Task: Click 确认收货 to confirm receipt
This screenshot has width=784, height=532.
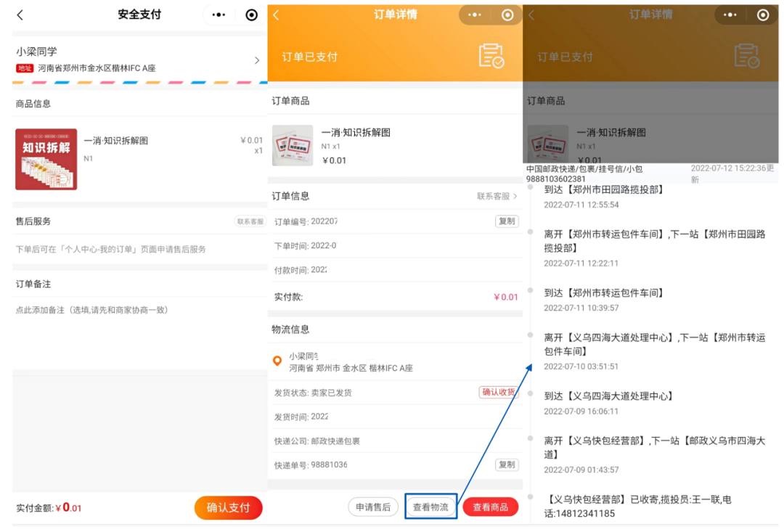Action: coord(498,392)
